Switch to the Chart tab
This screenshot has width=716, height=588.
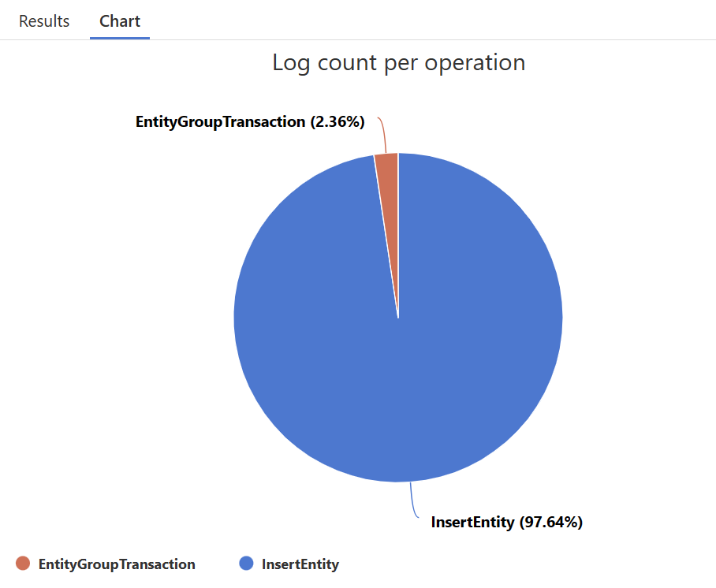pyautogui.click(x=120, y=21)
